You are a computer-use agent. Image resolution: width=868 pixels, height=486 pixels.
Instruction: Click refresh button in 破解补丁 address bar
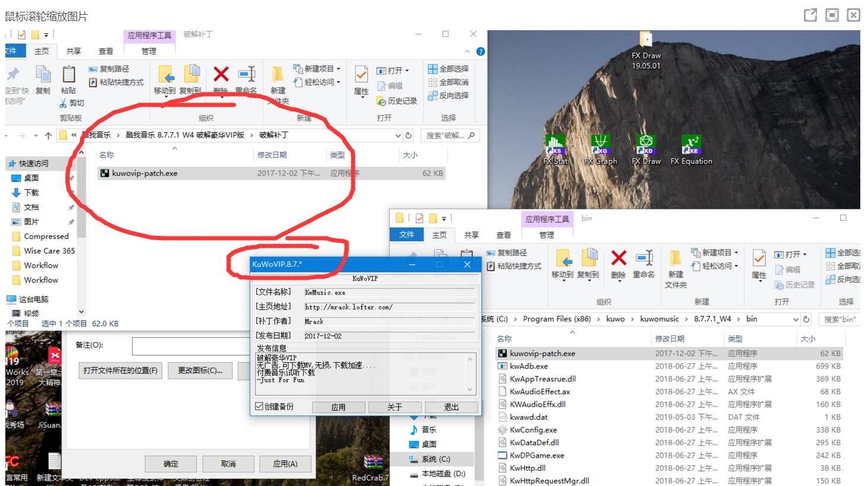point(408,135)
